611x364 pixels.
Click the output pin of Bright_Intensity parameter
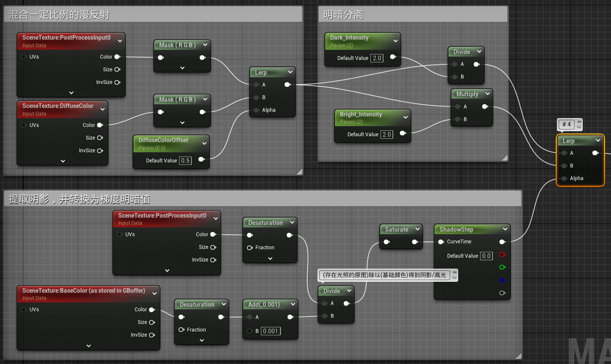point(403,133)
